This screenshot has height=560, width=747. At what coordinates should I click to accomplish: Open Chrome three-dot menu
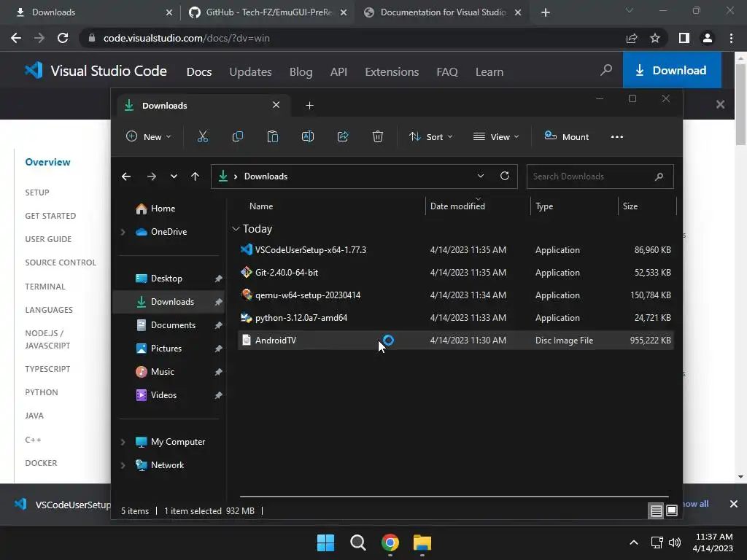[731, 38]
